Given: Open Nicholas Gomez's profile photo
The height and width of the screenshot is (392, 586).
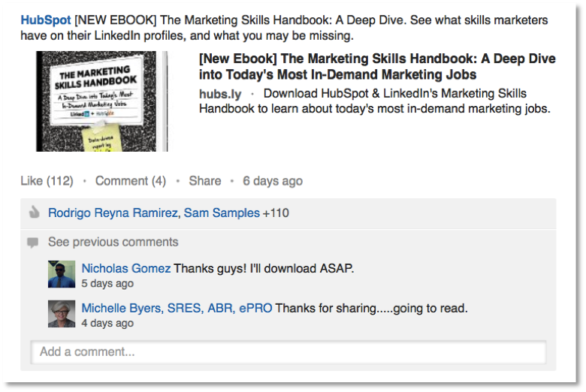Looking at the screenshot, I should 62,274.
